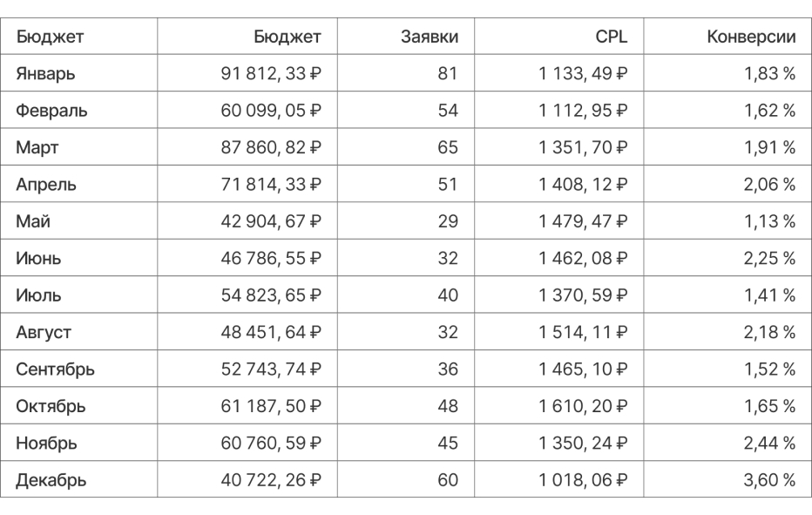Click the "Февраль" row label
Viewport: 812px width, 515px height.
51,112
